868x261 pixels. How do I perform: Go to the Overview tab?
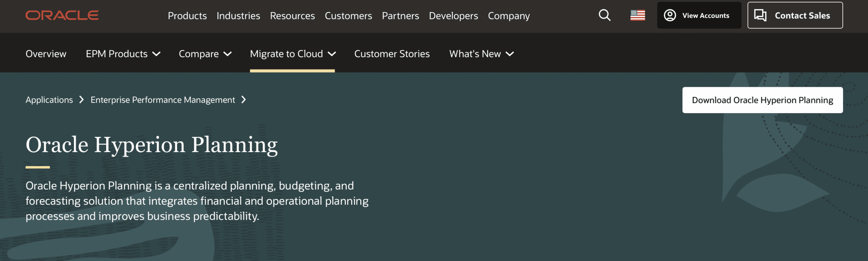coord(46,54)
